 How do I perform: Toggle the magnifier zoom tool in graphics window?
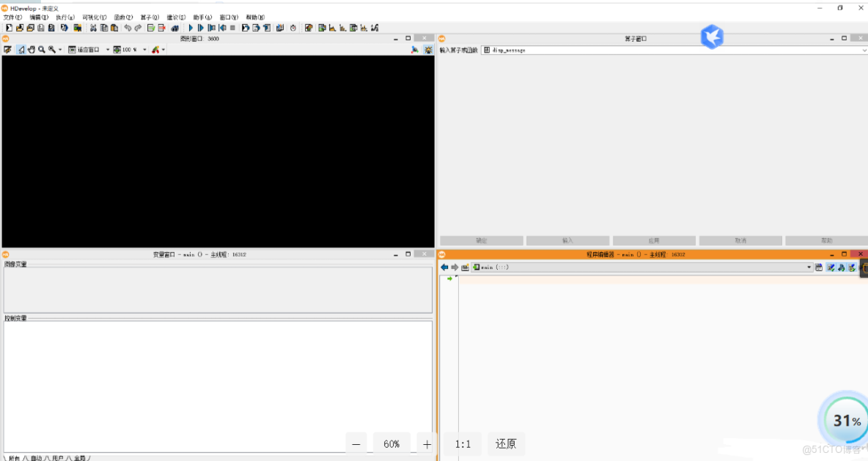pos(42,50)
